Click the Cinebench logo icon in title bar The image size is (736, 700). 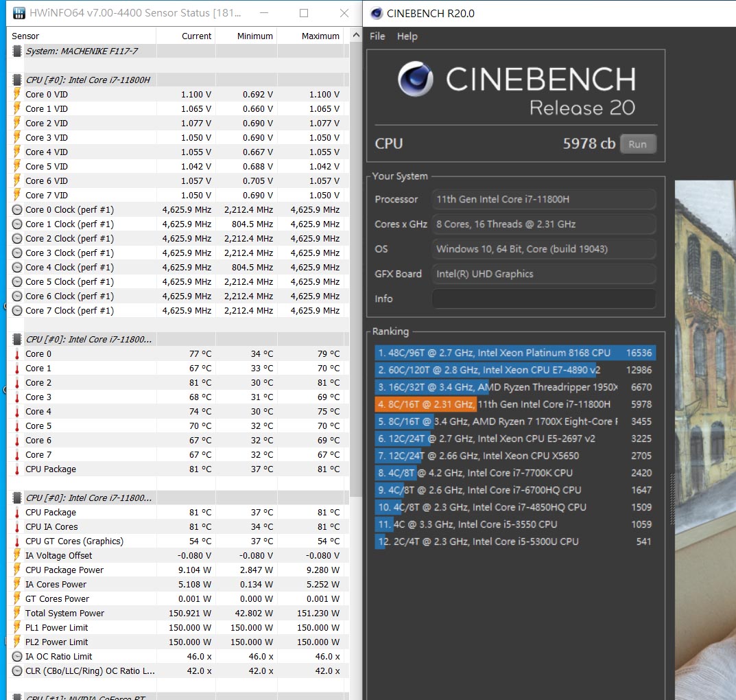377,14
